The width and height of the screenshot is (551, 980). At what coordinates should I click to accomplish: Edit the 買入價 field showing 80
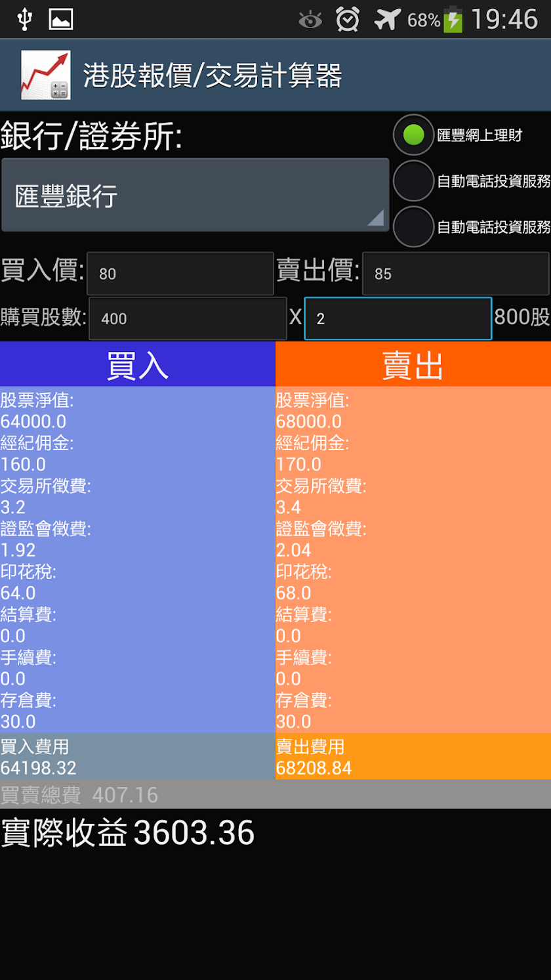click(x=180, y=274)
